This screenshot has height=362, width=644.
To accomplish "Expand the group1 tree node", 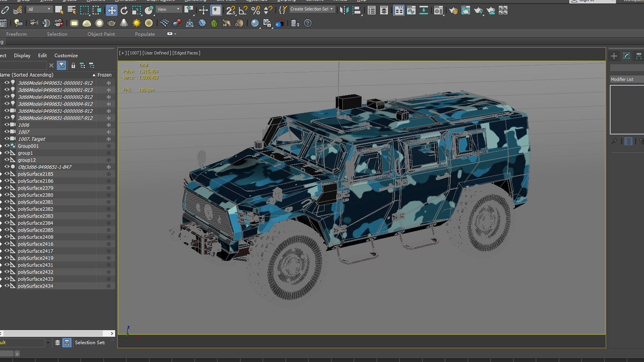I will tap(1, 153).
